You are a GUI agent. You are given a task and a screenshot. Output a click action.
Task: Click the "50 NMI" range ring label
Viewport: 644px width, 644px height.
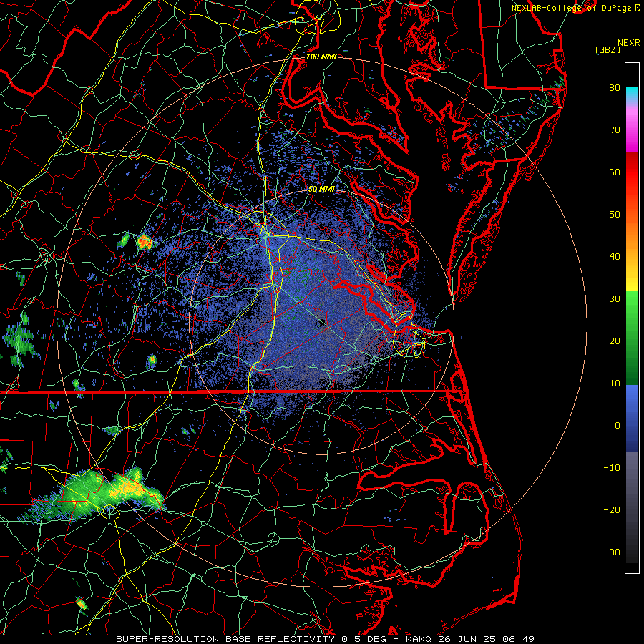321,189
